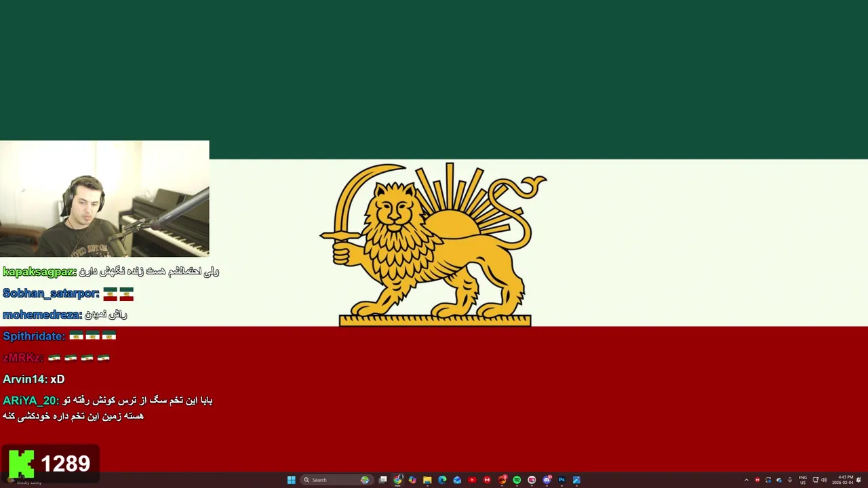Launch Copilot from the taskbar

click(412, 480)
